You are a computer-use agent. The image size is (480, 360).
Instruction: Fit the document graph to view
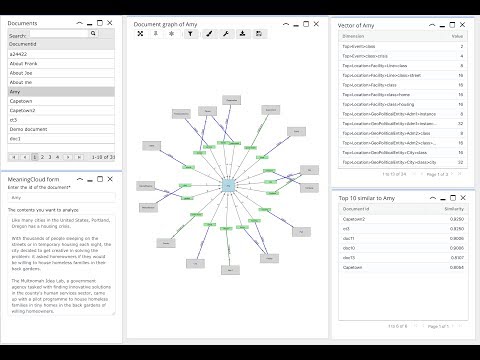(140, 34)
